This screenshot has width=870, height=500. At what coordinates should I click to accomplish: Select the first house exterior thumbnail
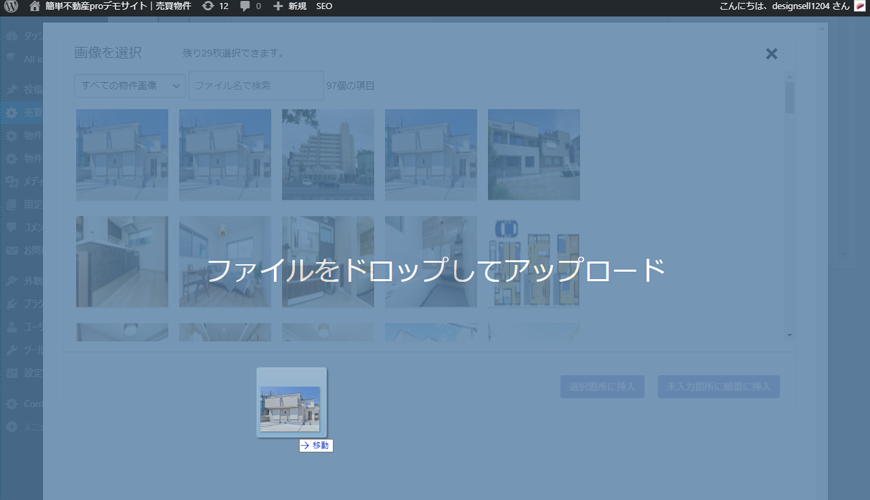(122, 155)
